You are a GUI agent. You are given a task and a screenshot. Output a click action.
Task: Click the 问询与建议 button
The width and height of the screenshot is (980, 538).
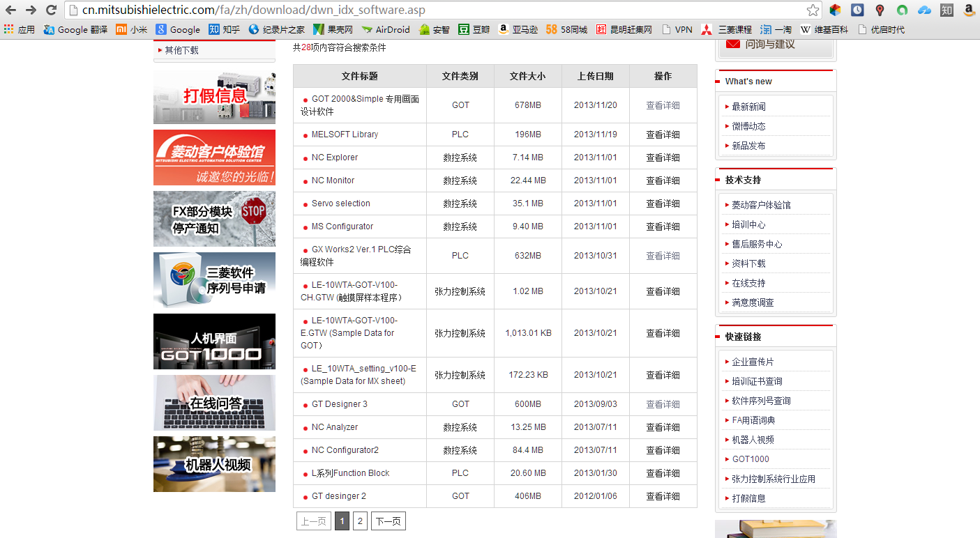pyautogui.click(x=775, y=44)
